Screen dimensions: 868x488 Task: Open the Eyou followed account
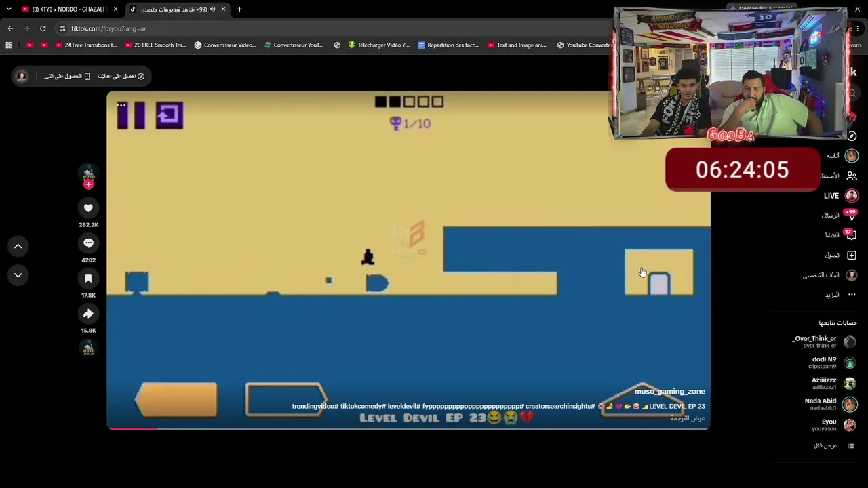coord(834,425)
